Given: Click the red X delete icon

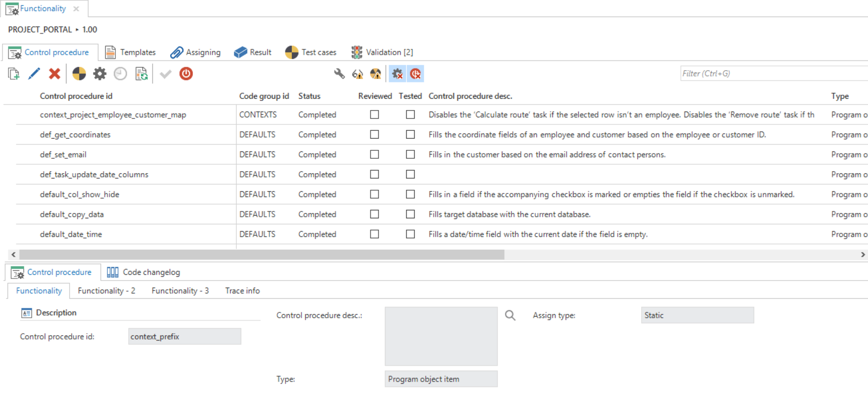Looking at the screenshot, I should 54,74.
